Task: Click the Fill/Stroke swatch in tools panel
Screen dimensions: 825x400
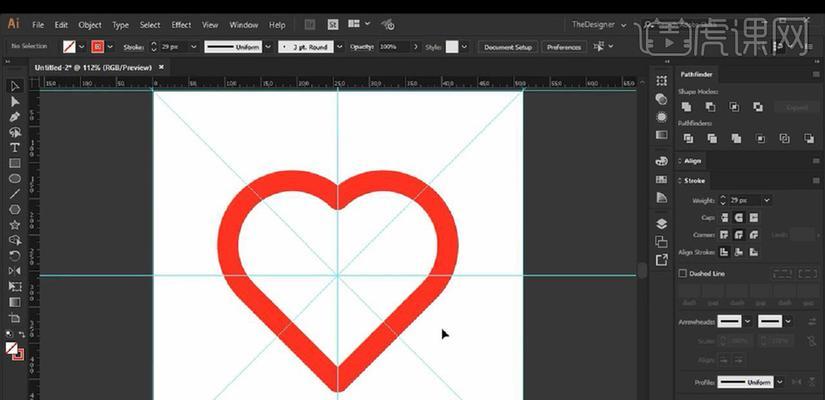Action: coord(13,350)
